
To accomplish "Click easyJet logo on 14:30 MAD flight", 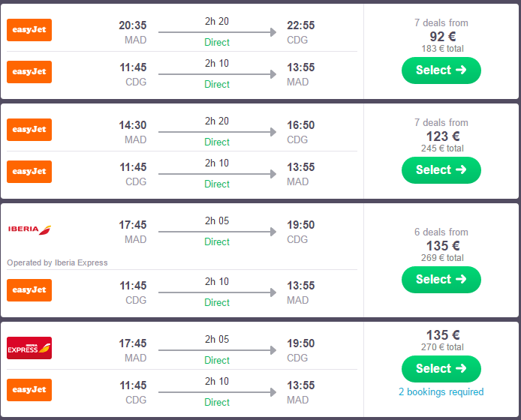I will (x=29, y=130).
